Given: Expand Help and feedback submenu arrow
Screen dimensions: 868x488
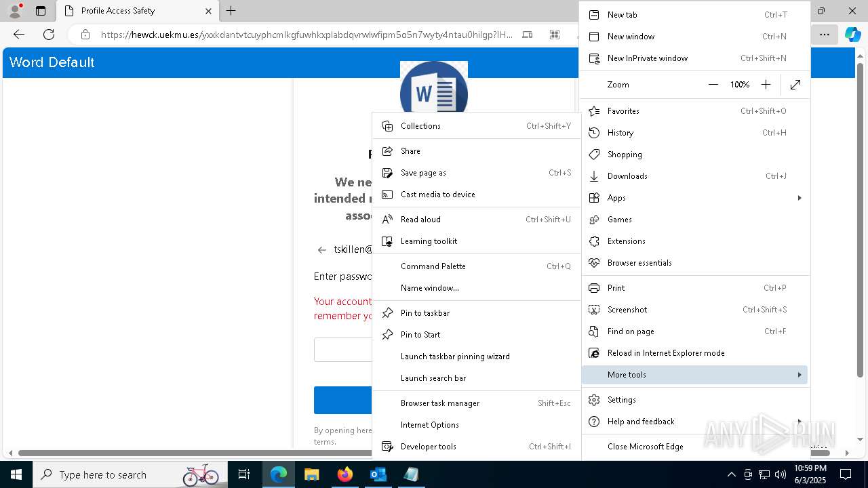Looking at the screenshot, I should (800, 422).
